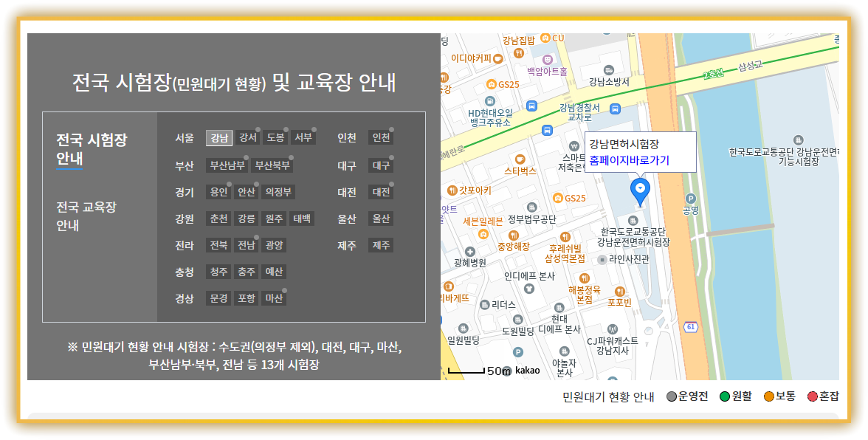Click the 광혜병원 hospital icon
The image size is (868, 440).
(470, 252)
